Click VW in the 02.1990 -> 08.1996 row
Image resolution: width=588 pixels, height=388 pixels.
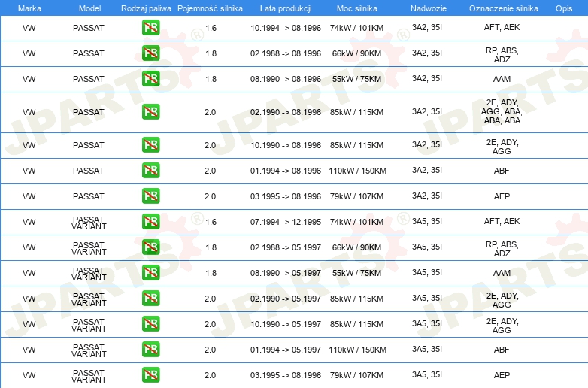point(29,112)
